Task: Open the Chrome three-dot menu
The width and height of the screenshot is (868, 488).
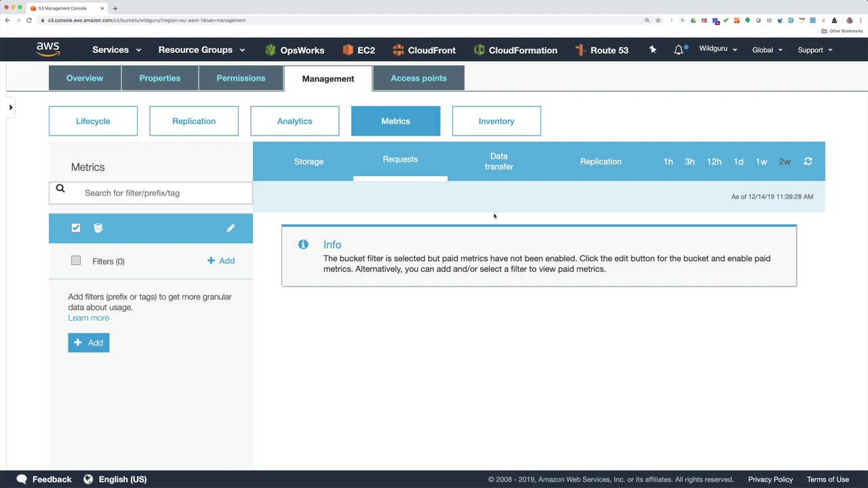Action: pos(861,20)
